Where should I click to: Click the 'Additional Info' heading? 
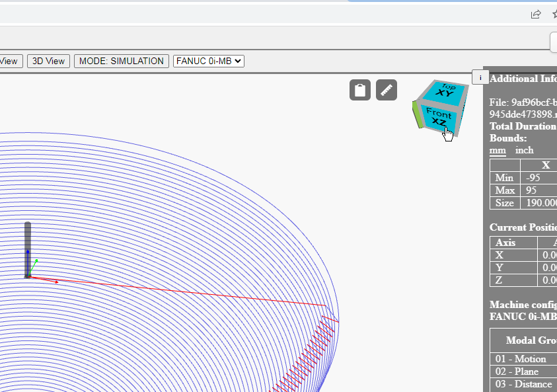(x=523, y=79)
